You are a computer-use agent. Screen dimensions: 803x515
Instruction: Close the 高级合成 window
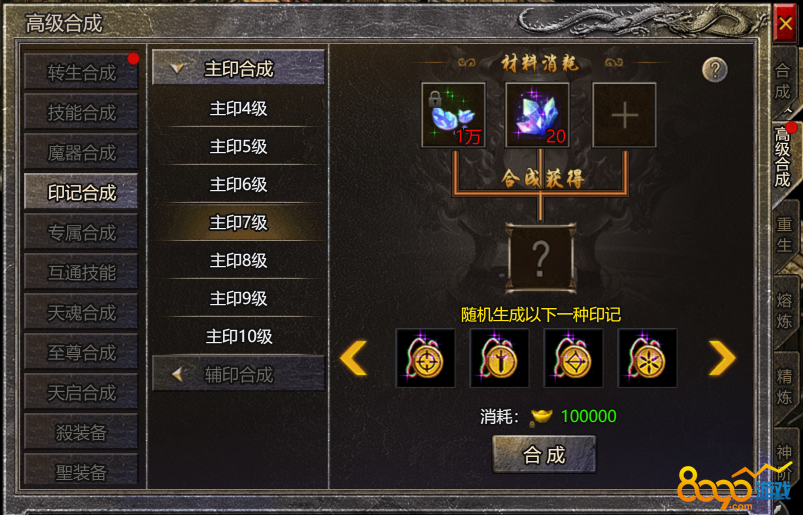point(785,24)
